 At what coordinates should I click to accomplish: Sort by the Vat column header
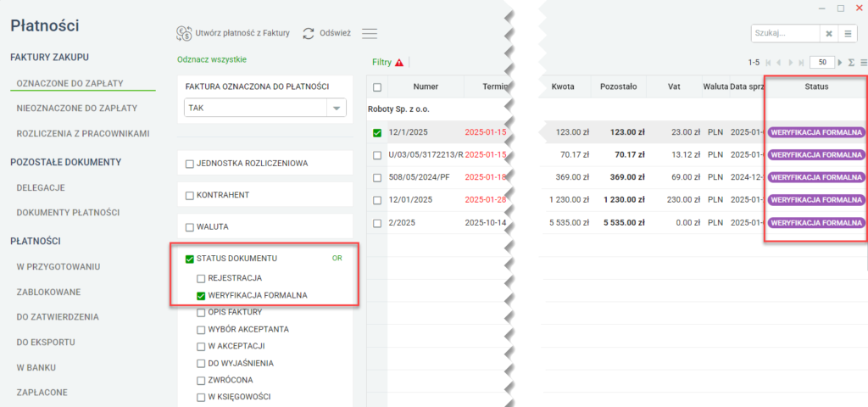point(674,87)
